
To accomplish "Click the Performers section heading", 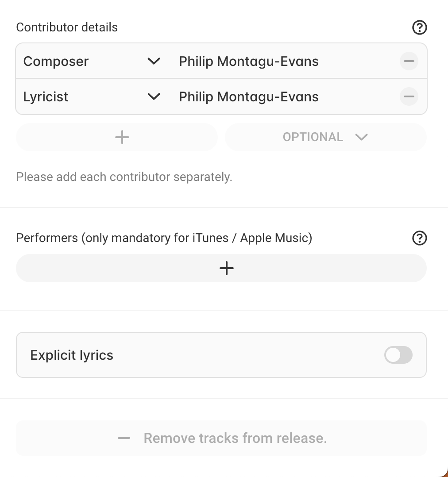I will [164, 238].
